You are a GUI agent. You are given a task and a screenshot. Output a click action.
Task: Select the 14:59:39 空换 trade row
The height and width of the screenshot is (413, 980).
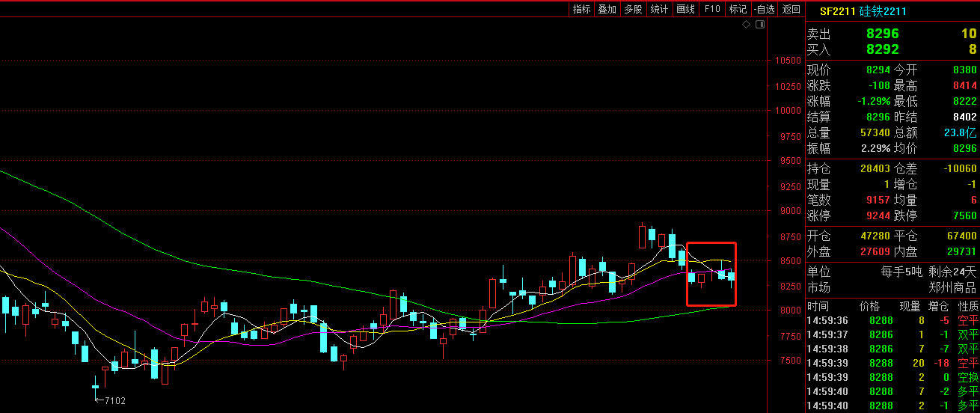(x=892, y=376)
